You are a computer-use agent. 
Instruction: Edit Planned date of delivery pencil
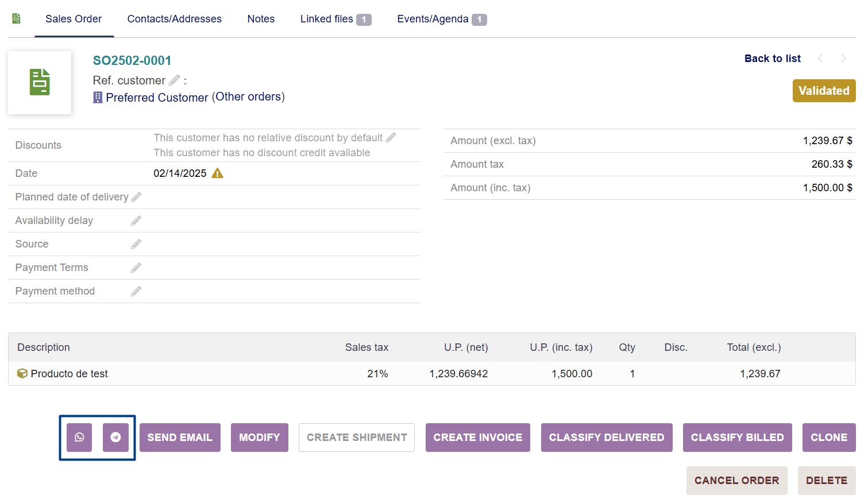136,197
